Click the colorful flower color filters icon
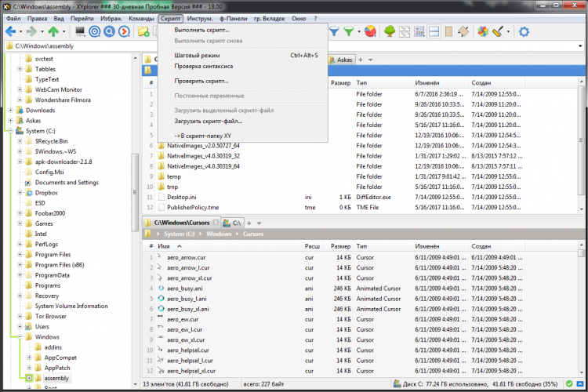The width and height of the screenshot is (588, 392). tap(483, 31)
